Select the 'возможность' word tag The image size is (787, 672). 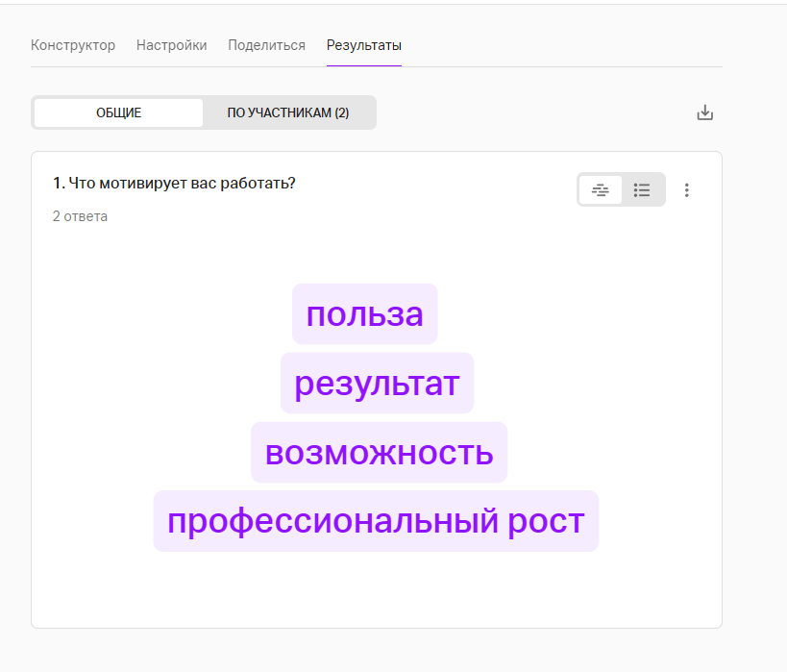coord(379,452)
